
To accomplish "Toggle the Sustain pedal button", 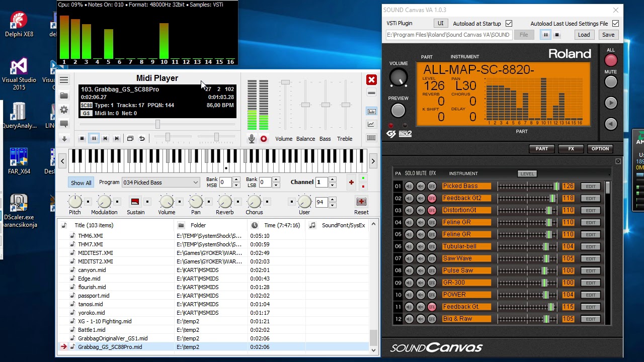I will [x=135, y=202].
